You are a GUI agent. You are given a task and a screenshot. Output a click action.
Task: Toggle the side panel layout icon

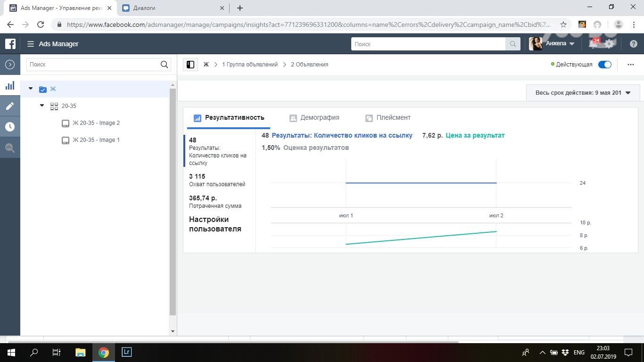point(190,65)
